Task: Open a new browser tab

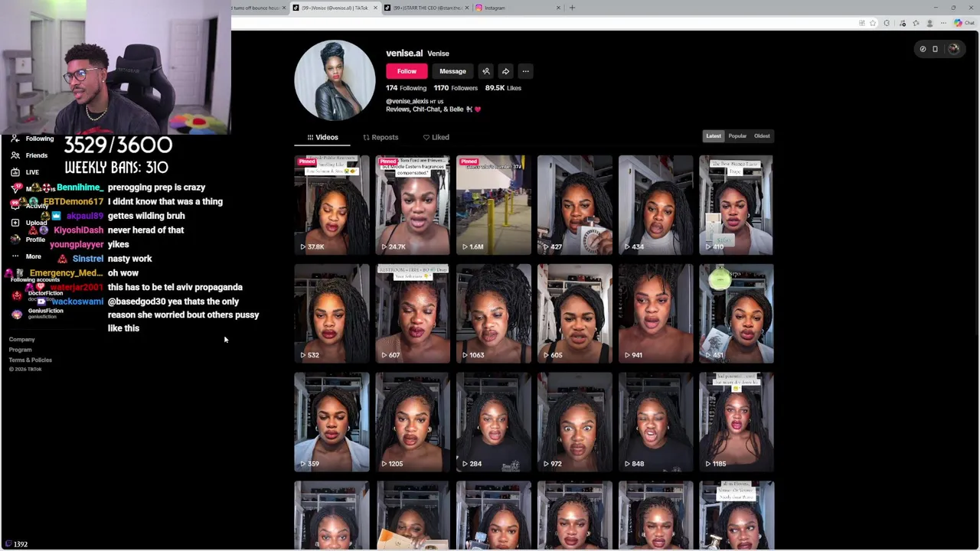Action: [x=572, y=8]
